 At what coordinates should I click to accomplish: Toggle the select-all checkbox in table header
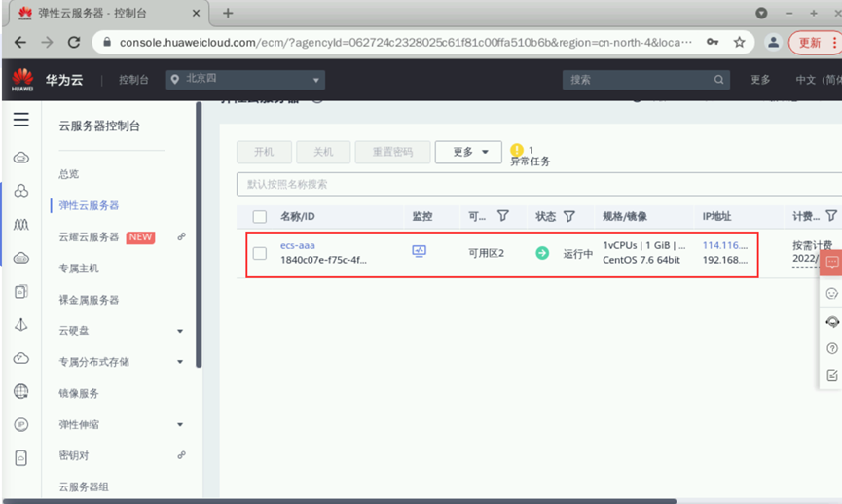pos(260,216)
